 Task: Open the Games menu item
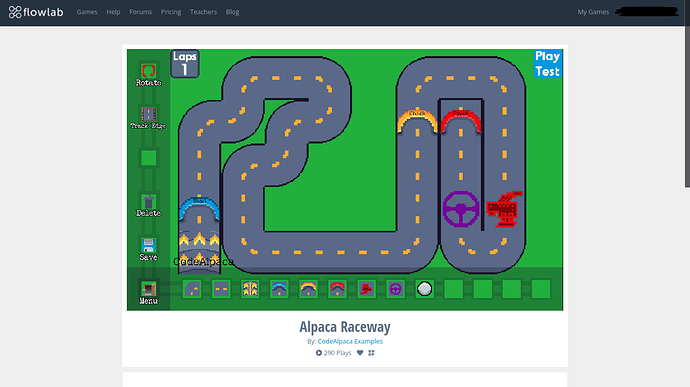click(x=87, y=12)
